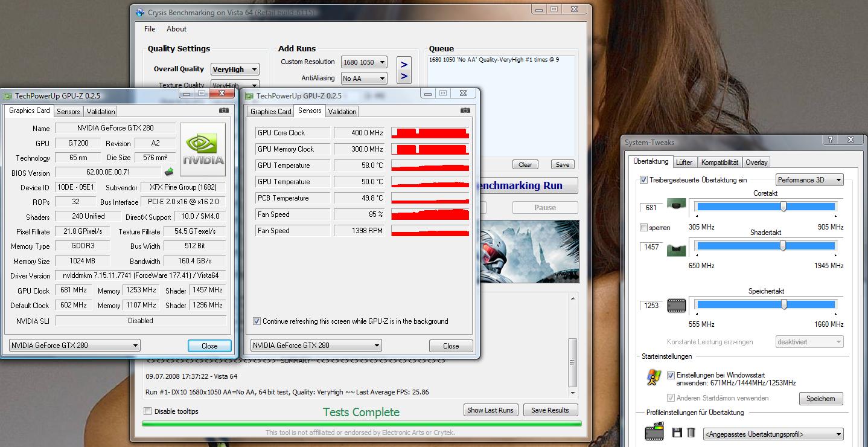Click the Coretakt value field 681
Viewport: 868px width, 447px height.
click(x=651, y=208)
